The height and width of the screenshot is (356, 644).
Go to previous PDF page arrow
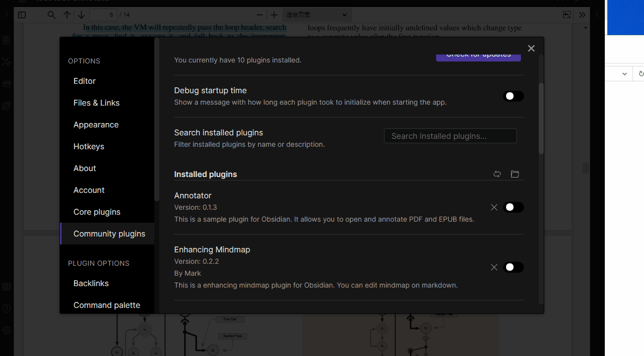click(x=67, y=15)
